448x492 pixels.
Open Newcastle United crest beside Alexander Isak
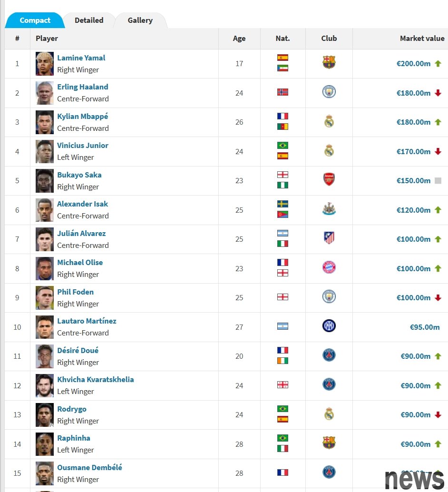[x=329, y=209]
